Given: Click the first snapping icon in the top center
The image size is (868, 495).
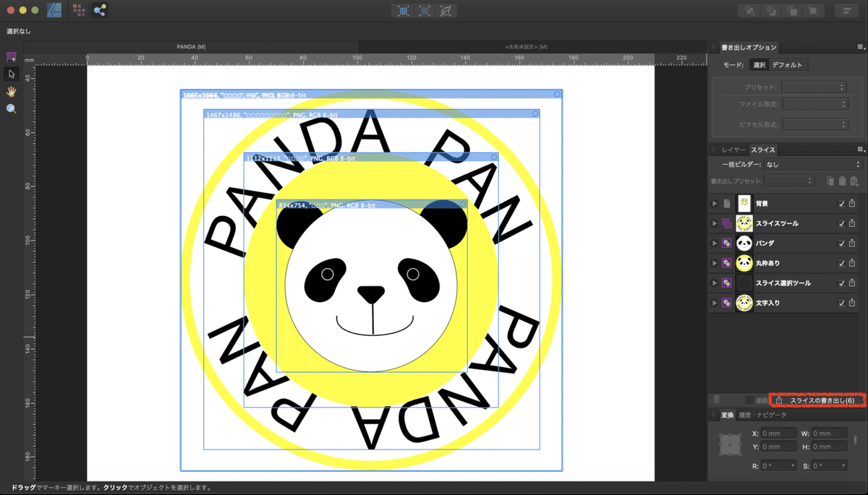Looking at the screenshot, I should click(x=404, y=11).
